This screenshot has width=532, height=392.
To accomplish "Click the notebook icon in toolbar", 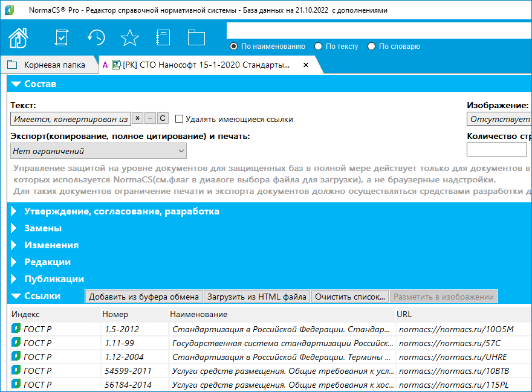I will tap(163, 37).
